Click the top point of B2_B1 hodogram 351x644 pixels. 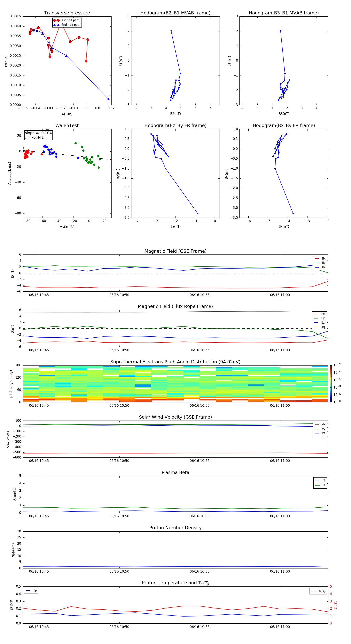click(171, 31)
